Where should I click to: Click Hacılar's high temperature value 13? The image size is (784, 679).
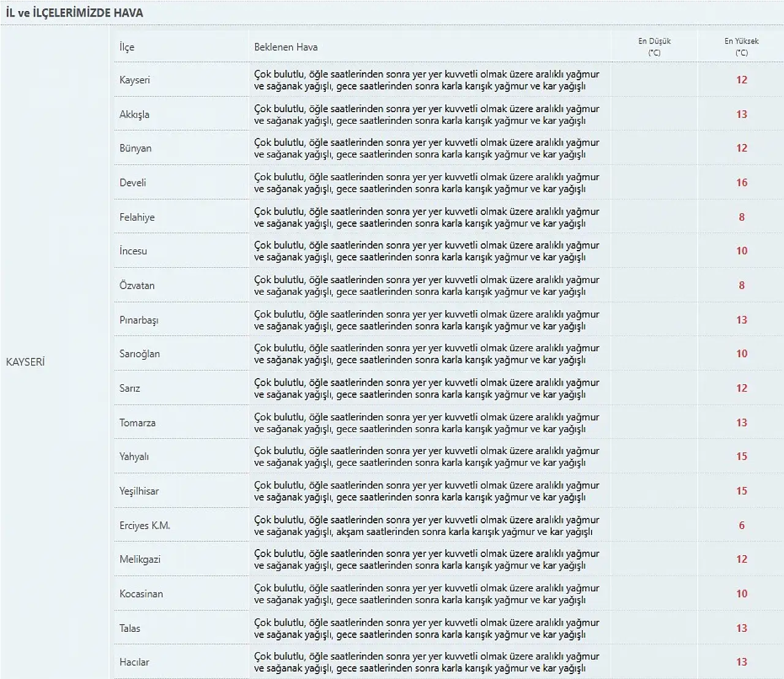tap(742, 662)
